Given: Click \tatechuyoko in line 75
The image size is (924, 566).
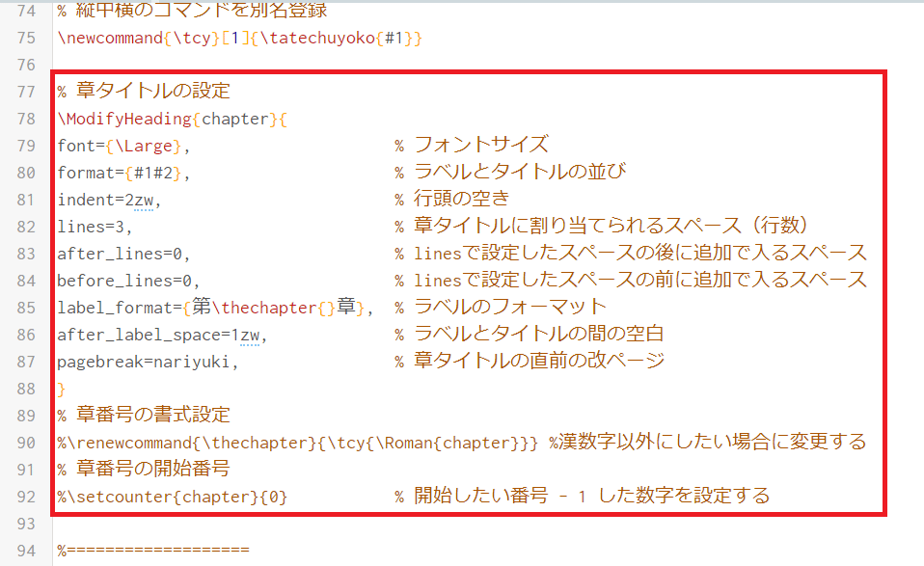Looking at the screenshot, I should [x=317, y=39].
